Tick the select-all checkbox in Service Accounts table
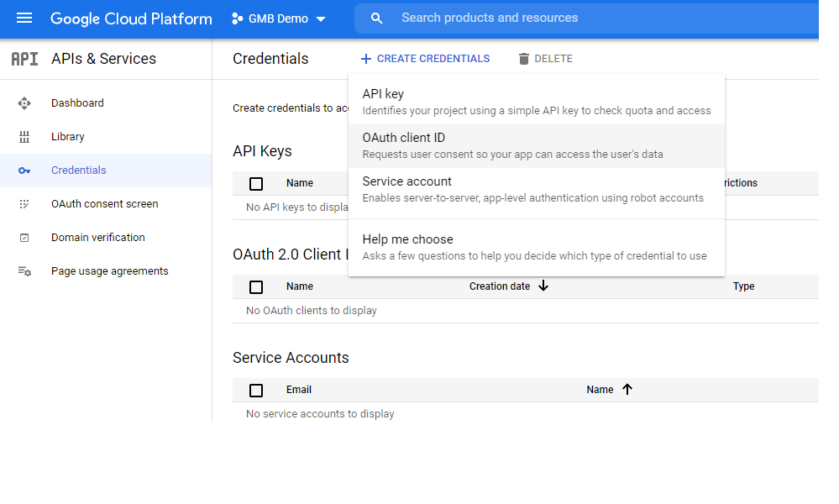The image size is (839, 504). pos(256,391)
